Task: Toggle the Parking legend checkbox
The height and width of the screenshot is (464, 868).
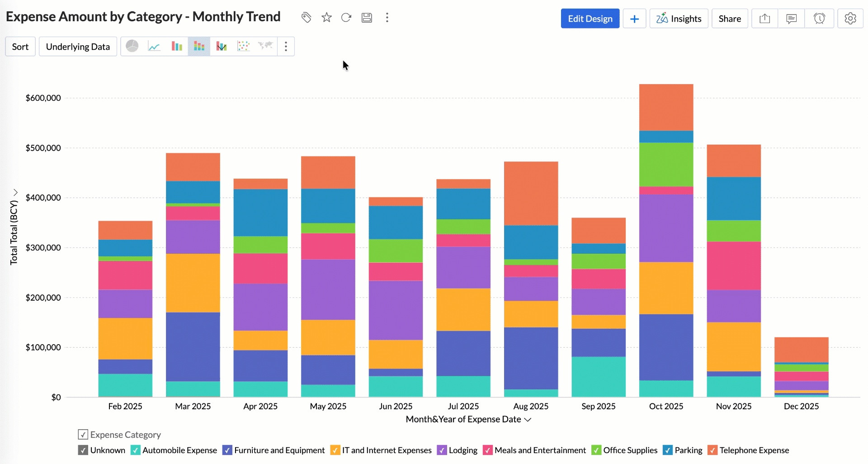Action: point(667,450)
